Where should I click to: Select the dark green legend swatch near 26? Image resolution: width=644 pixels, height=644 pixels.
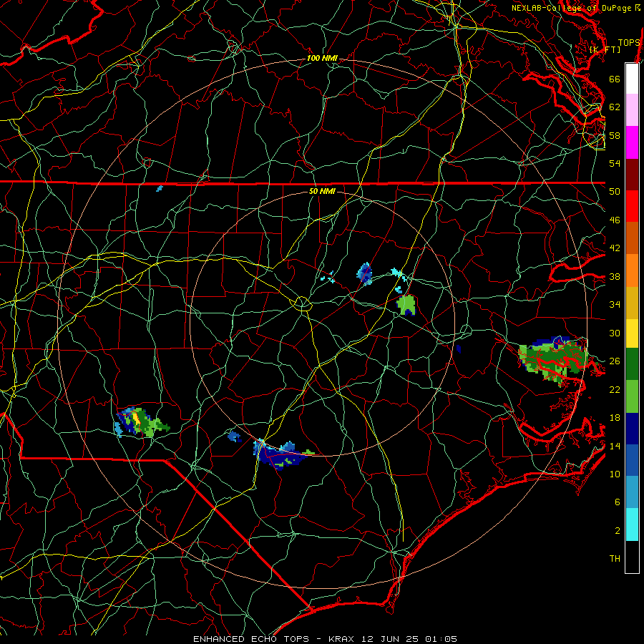tap(632, 364)
